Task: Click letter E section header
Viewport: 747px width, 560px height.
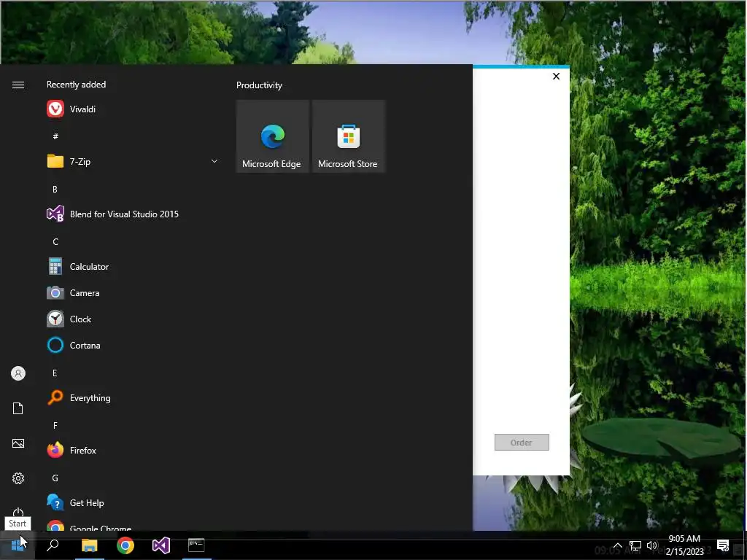Action: coord(55,373)
